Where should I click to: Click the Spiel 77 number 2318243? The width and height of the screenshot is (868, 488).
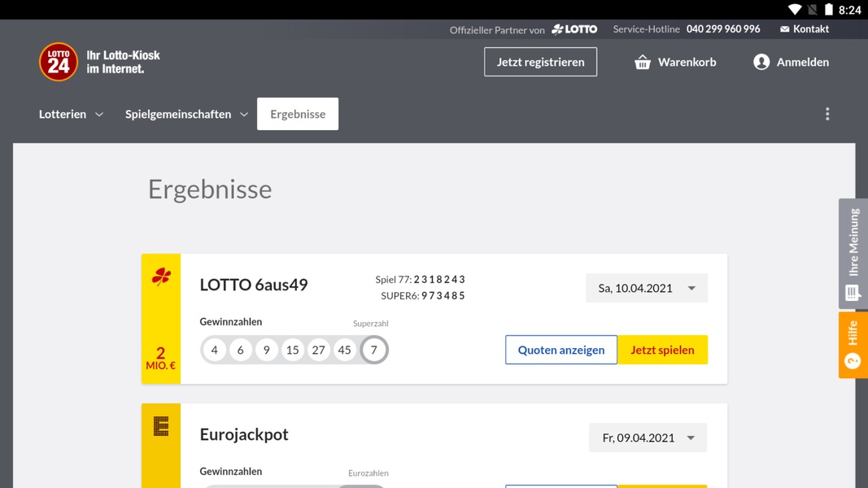pos(439,280)
